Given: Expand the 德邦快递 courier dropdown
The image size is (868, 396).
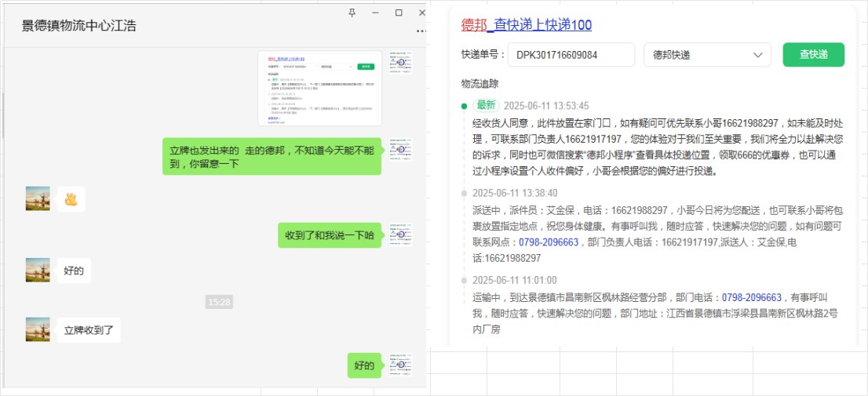Looking at the screenshot, I should point(707,55).
